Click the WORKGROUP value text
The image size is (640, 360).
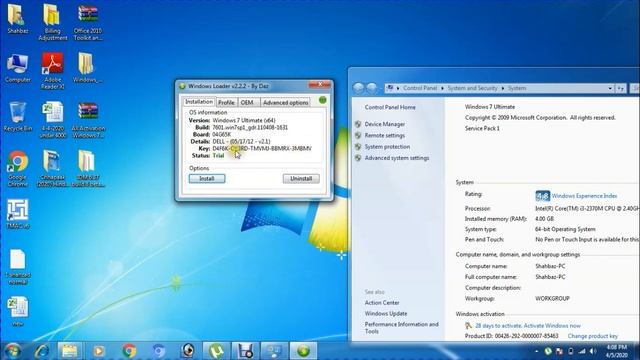[552, 299]
